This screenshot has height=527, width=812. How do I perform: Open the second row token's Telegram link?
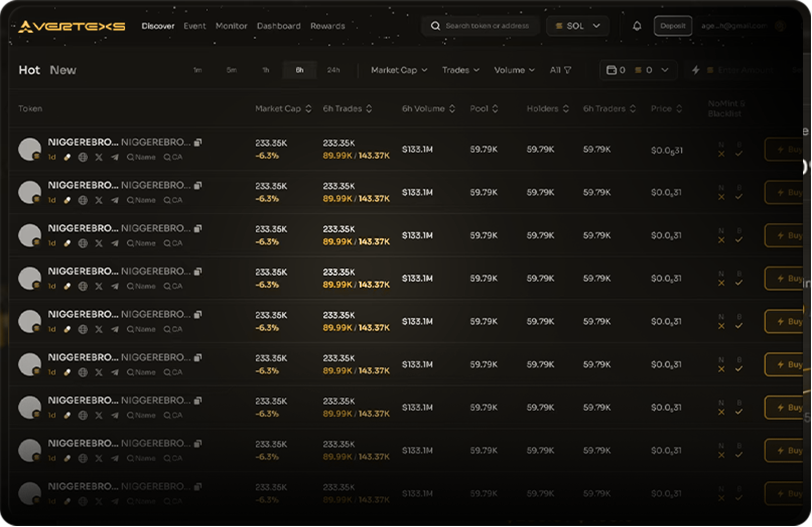[115, 200]
